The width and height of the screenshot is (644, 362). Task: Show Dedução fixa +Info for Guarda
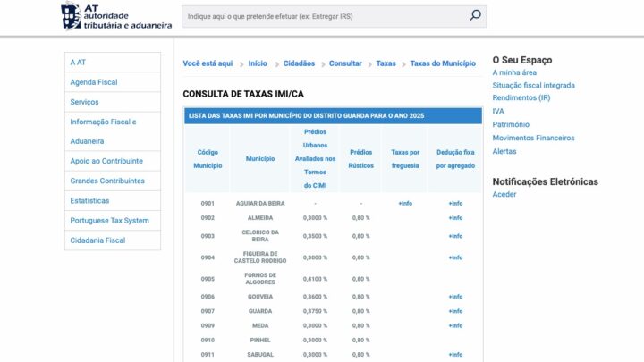[x=455, y=311]
